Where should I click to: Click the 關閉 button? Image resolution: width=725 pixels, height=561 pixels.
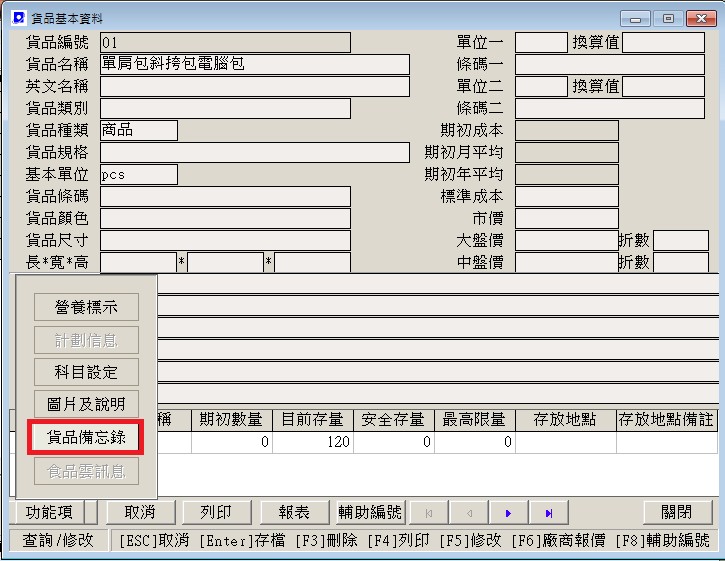pyautogui.click(x=677, y=512)
